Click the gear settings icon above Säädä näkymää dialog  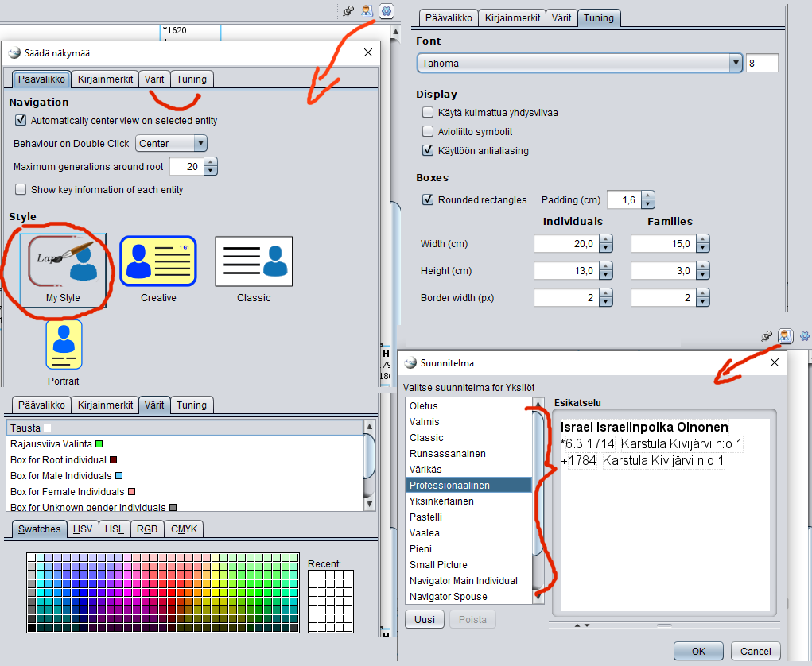coord(387,11)
